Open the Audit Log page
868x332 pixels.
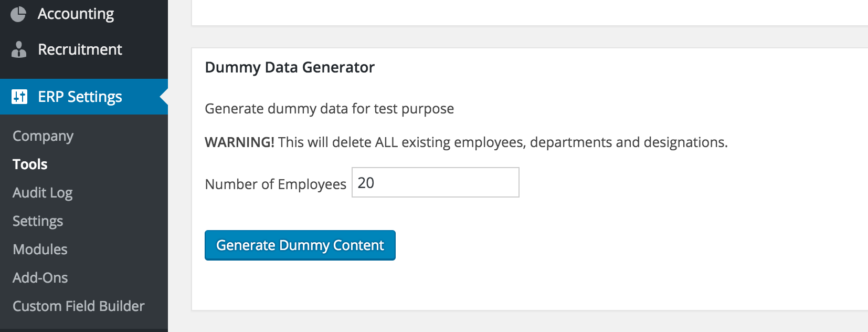[43, 193]
